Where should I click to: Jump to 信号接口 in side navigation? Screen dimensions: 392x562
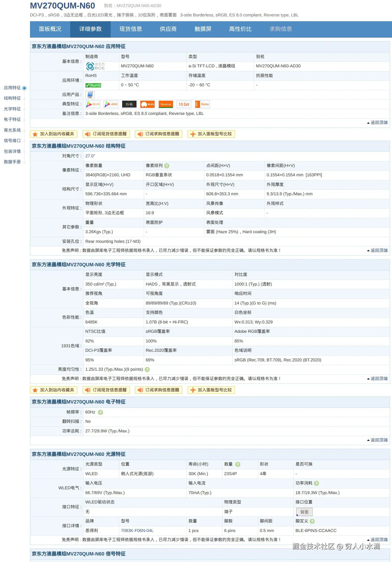pos(12,141)
